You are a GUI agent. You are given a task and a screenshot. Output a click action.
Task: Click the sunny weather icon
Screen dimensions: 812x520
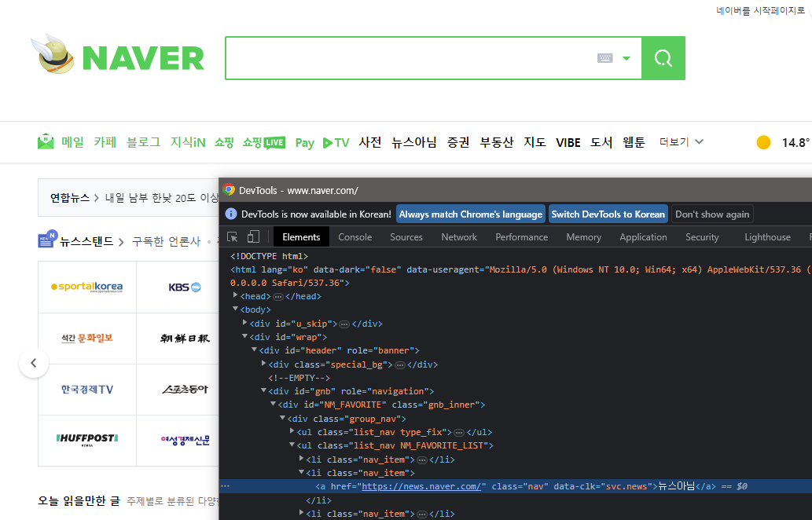click(x=763, y=142)
